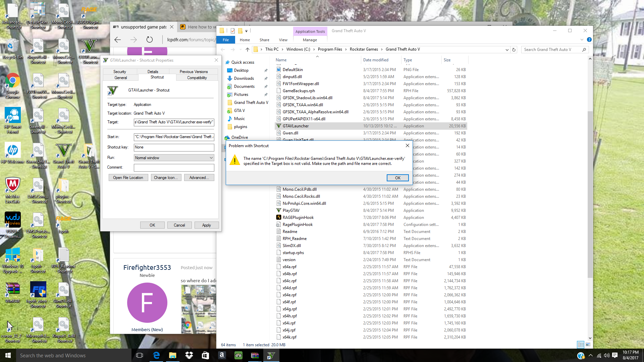Open the Task View taskbar icon

[140, 355]
